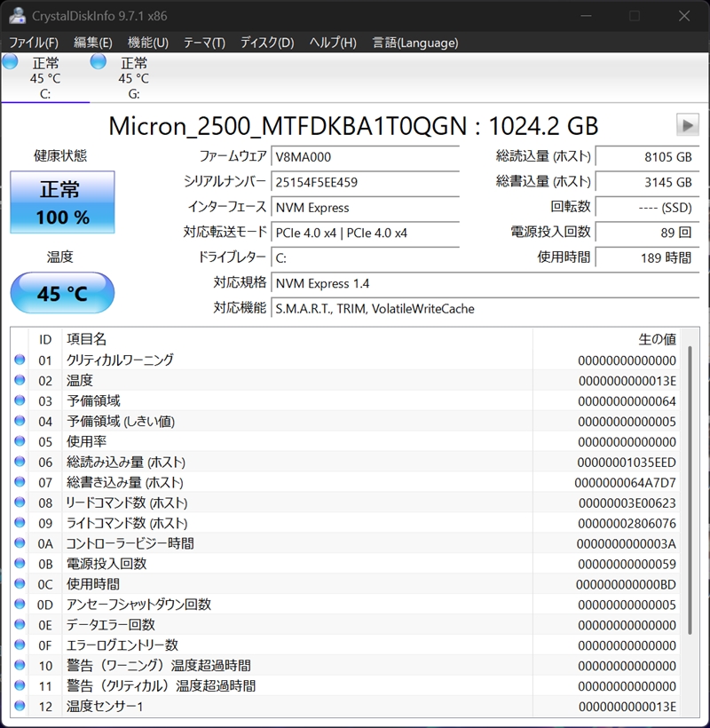Image resolution: width=710 pixels, height=728 pixels.
Task: Click the status icon for row 0C 使用時間
Action: (20, 583)
